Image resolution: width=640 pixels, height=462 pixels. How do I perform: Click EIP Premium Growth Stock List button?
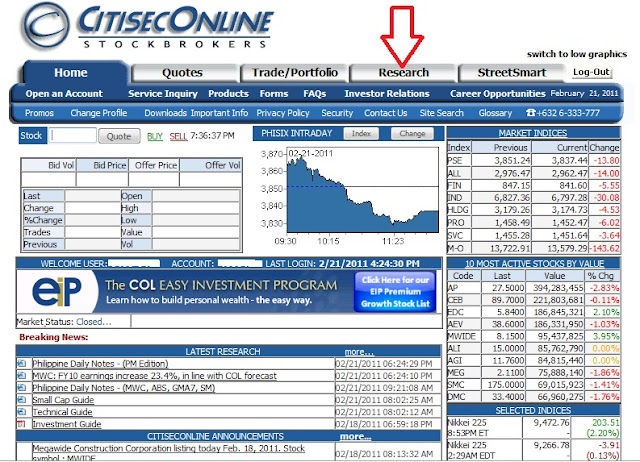point(395,292)
